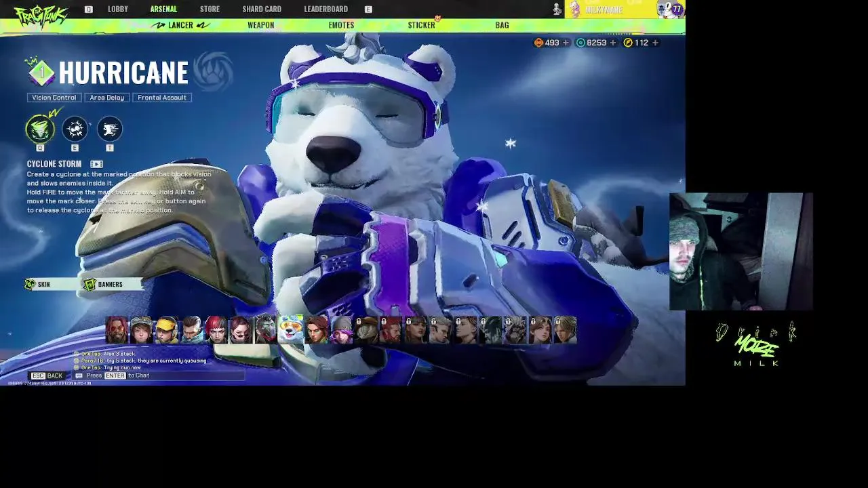
Task: Pick the polar bear Hurricane portrait
Action: pyautogui.click(x=291, y=329)
